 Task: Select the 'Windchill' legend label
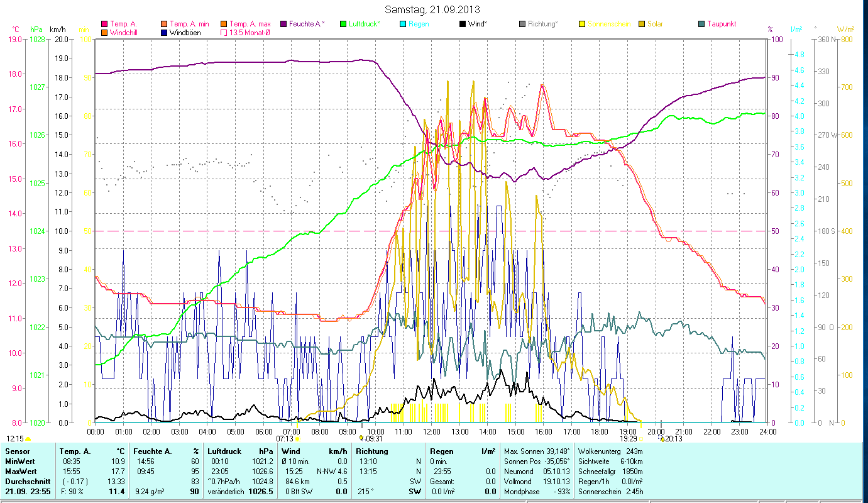coord(124,33)
